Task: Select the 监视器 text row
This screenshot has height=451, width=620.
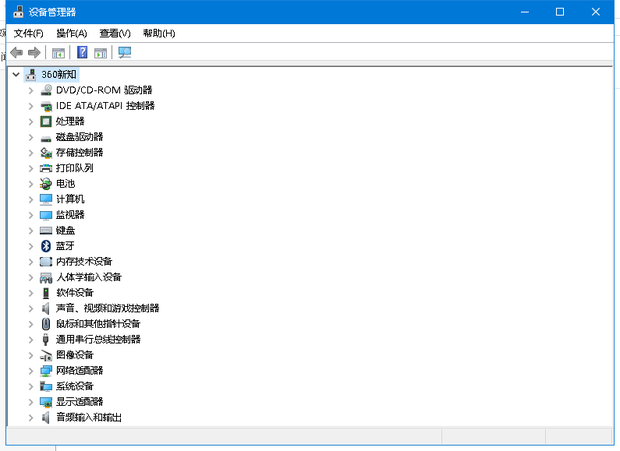Action: click(70, 215)
